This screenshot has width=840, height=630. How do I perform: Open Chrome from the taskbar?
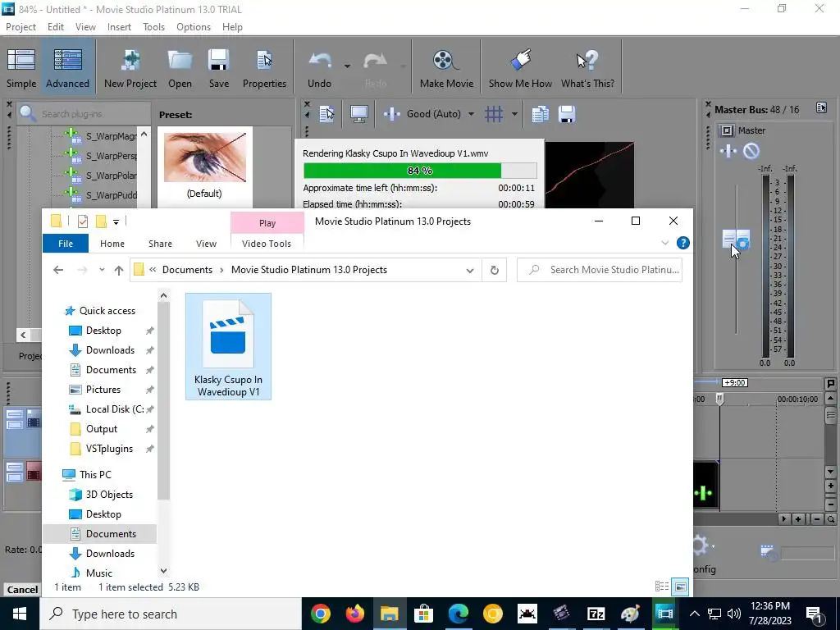[x=321, y=614]
